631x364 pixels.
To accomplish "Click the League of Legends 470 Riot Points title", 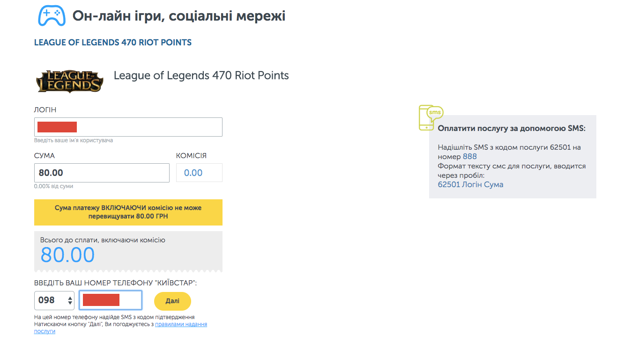I will point(201,75).
